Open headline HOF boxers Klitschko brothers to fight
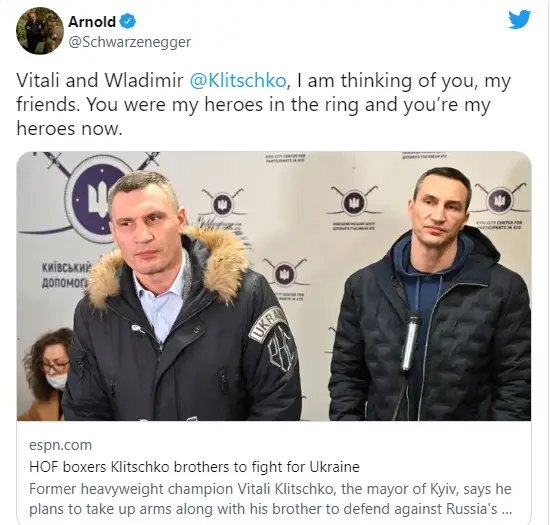This screenshot has height=525, width=550. click(x=194, y=467)
